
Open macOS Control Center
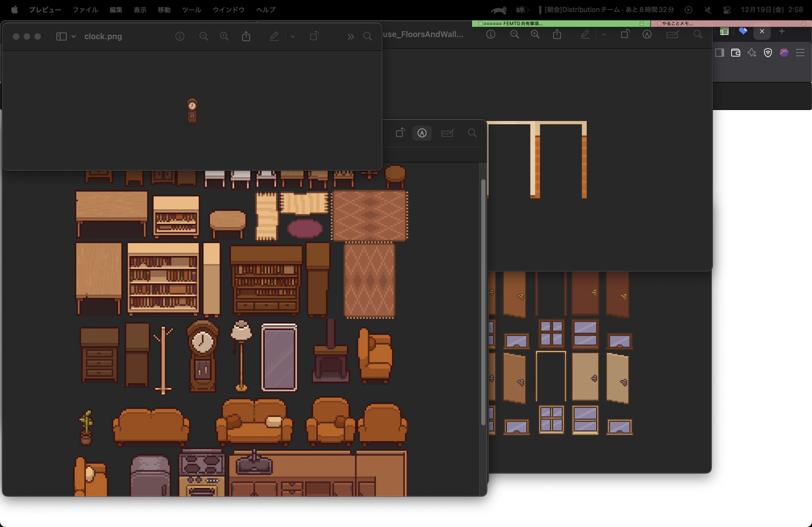727,10
